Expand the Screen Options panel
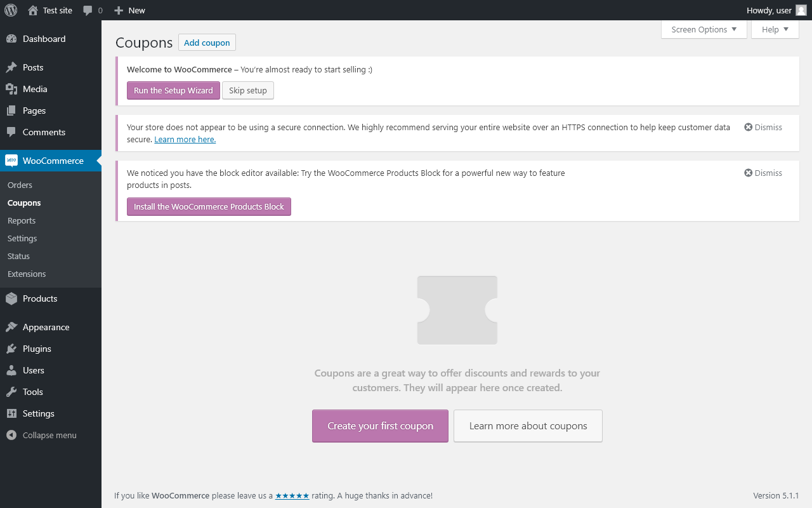This screenshot has height=508, width=812. click(x=704, y=29)
